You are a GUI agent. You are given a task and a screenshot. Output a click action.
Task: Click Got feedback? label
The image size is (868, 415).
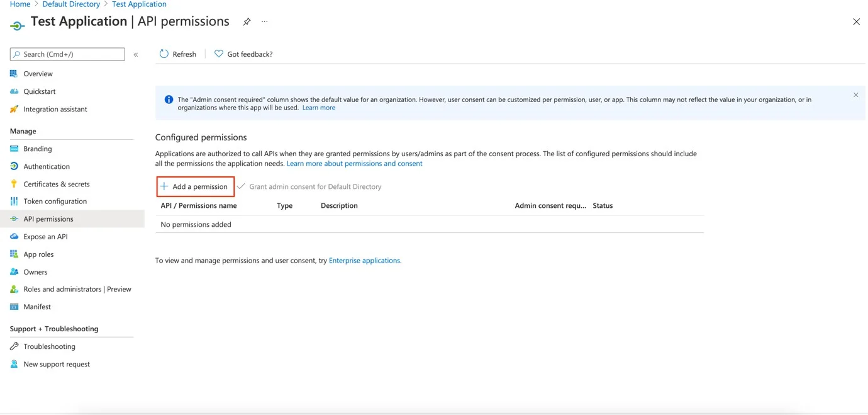(x=250, y=54)
